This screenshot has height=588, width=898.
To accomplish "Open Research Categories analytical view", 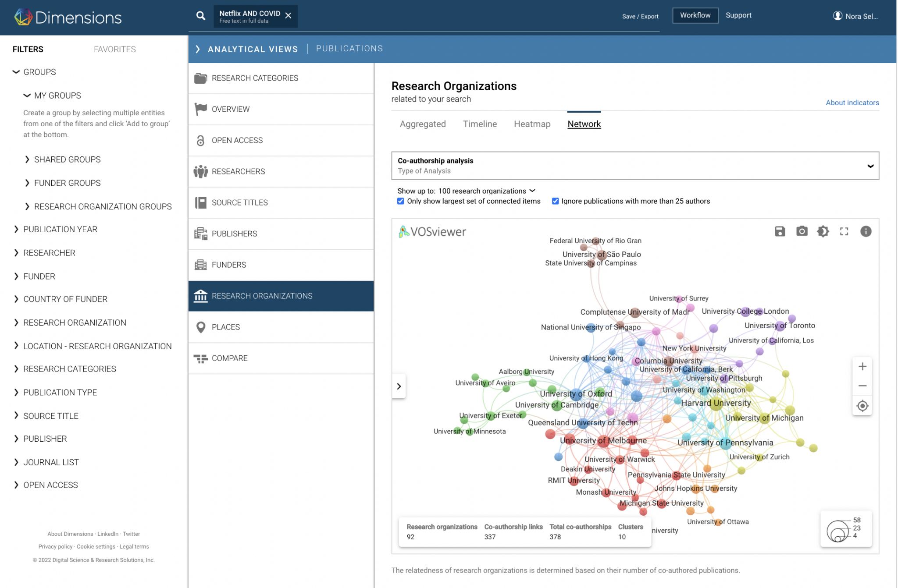I will click(255, 78).
